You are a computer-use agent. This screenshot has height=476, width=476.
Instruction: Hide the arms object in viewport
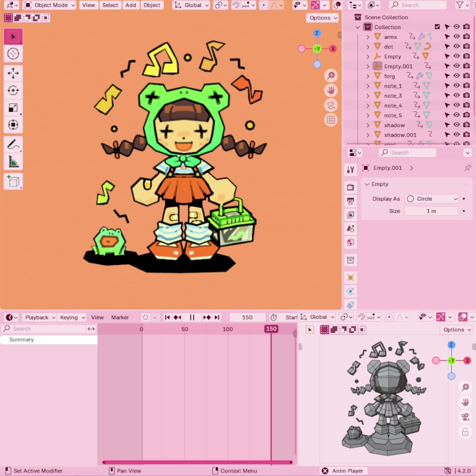pyautogui.click(x=456, y=36)
